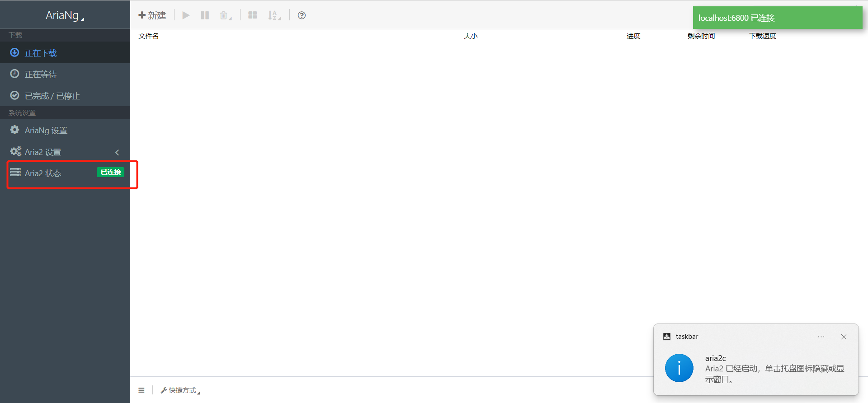Start selected tasks with play icon

tap(186, 15)
